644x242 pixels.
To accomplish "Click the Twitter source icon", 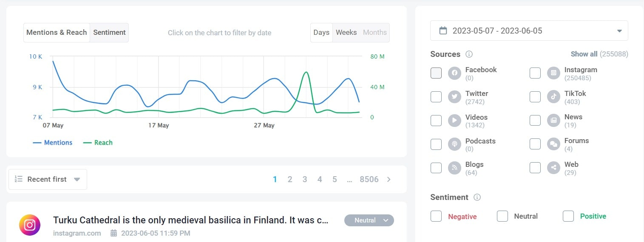I will pyautogui.click(x=454, y=97).
